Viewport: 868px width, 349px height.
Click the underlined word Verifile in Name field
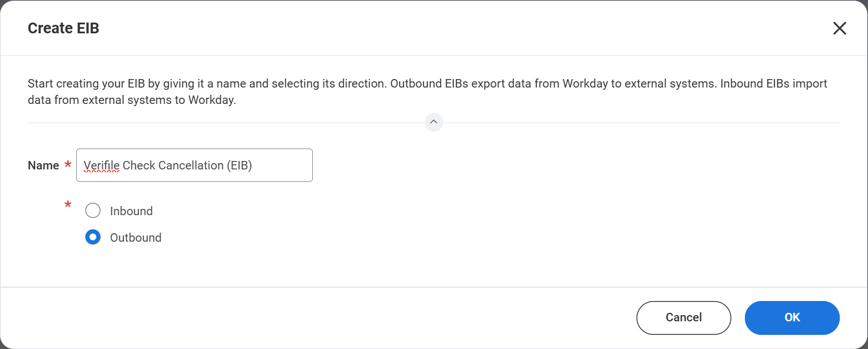[101, 165]
